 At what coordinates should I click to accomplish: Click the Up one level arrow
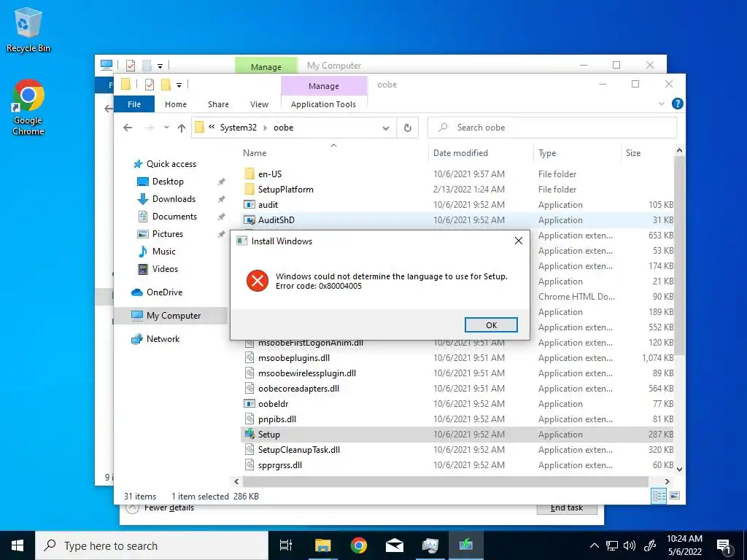(x=181, y=128)
